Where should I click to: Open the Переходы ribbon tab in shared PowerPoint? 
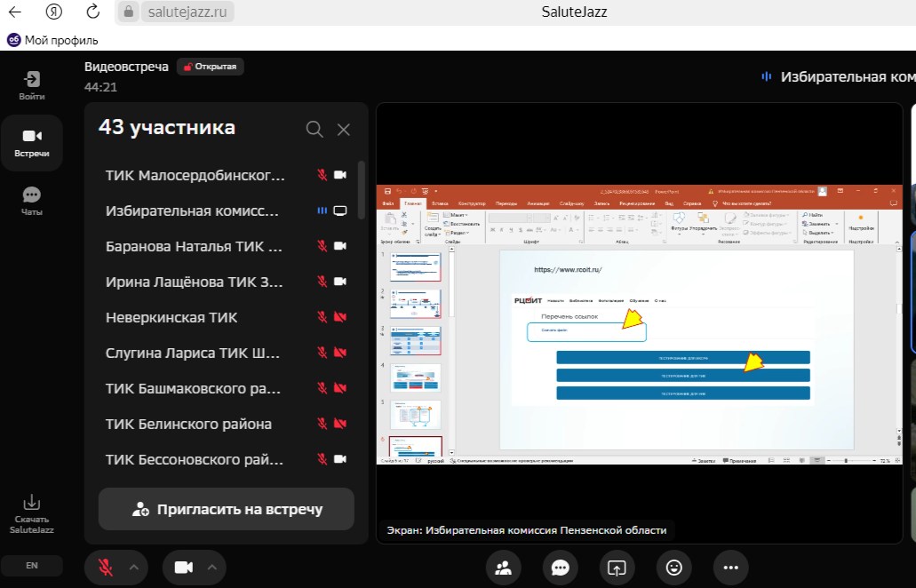pyautogui.click(x=506, y=203)
